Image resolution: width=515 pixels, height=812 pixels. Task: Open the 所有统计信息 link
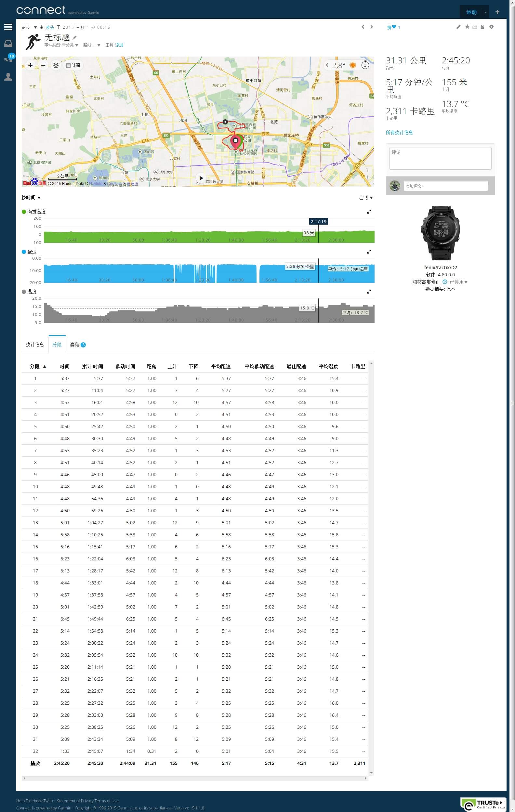(x=399, y=133)
